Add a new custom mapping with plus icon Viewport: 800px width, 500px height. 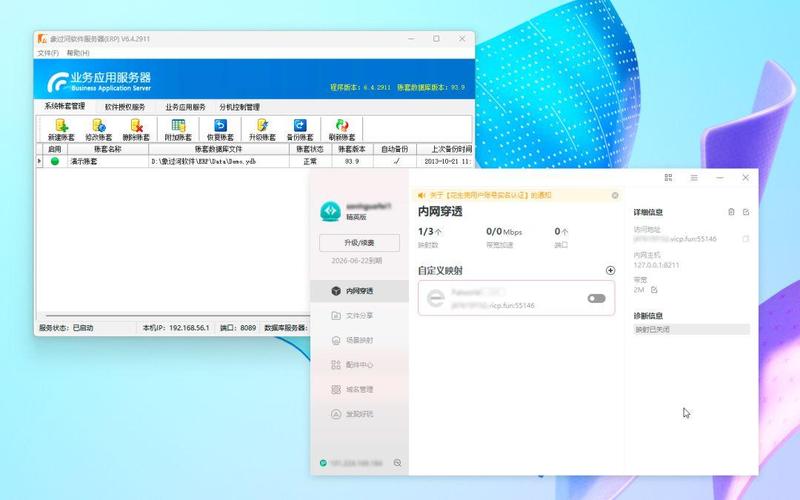coord(610,270)
